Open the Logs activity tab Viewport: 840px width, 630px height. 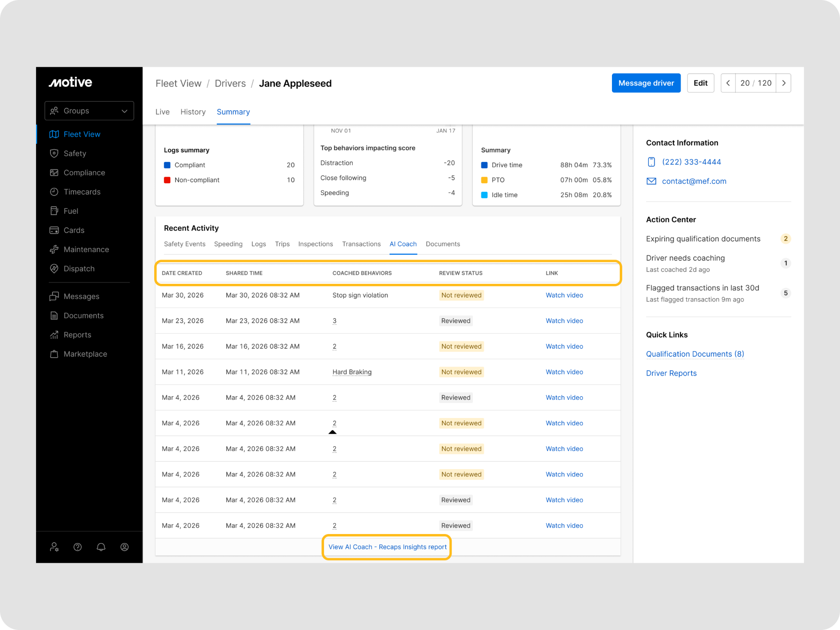tap(259, 244)
